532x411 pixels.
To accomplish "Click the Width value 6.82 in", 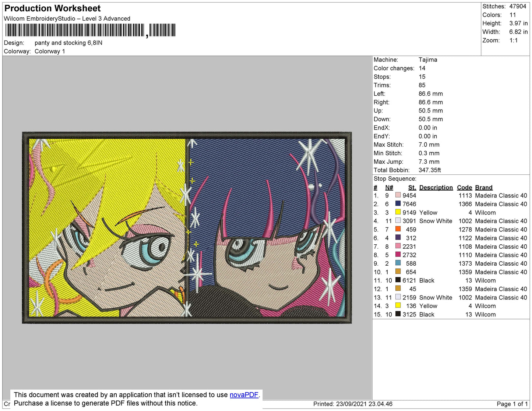I will pos(518,32).
